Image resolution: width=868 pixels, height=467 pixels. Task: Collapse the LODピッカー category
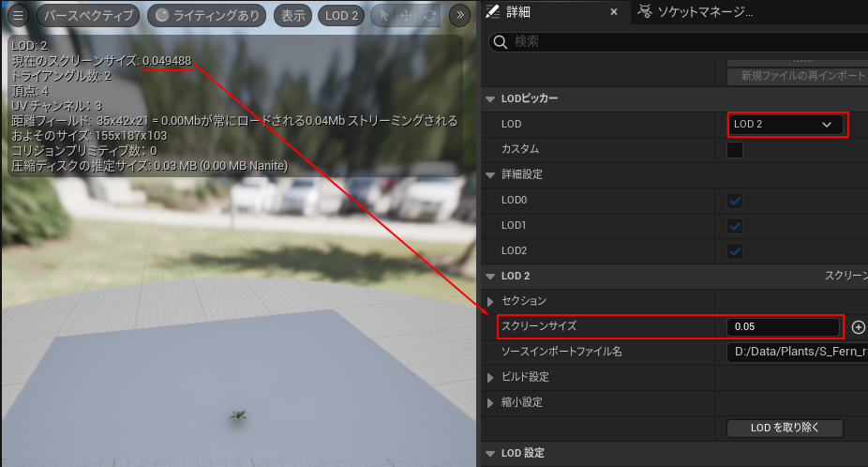pyautogui.click(x=489, y=98)
